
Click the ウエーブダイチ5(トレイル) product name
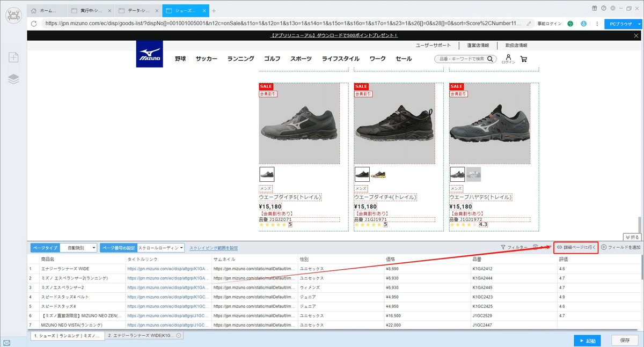click(290, 197)
